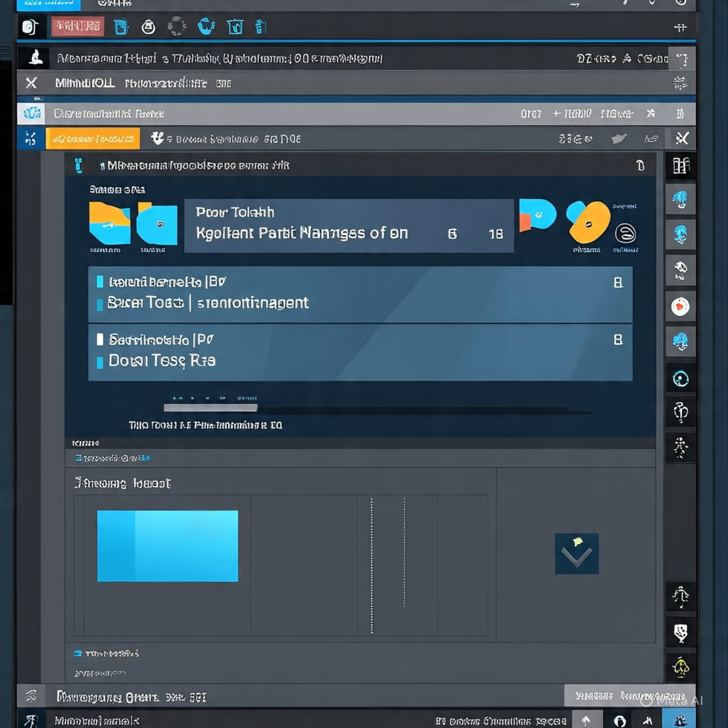Click the red button in top toolbar

coord(77,26)
